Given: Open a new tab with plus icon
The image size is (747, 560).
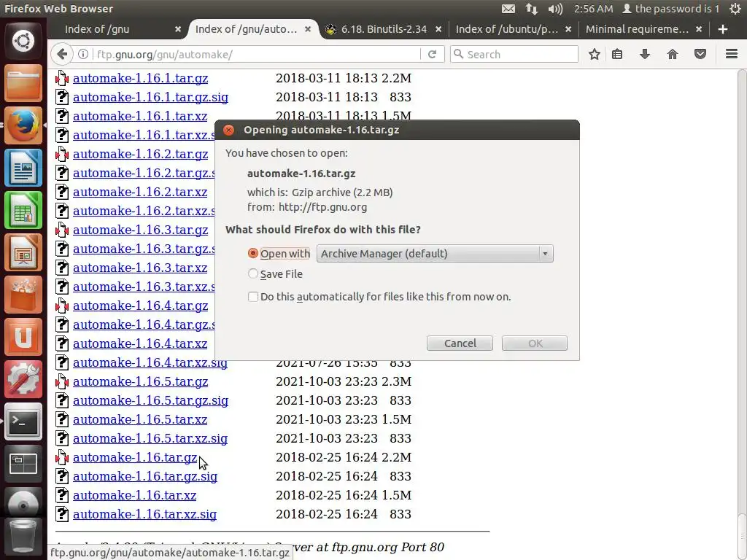Looking at the screenshot, I should pos(723,29).
